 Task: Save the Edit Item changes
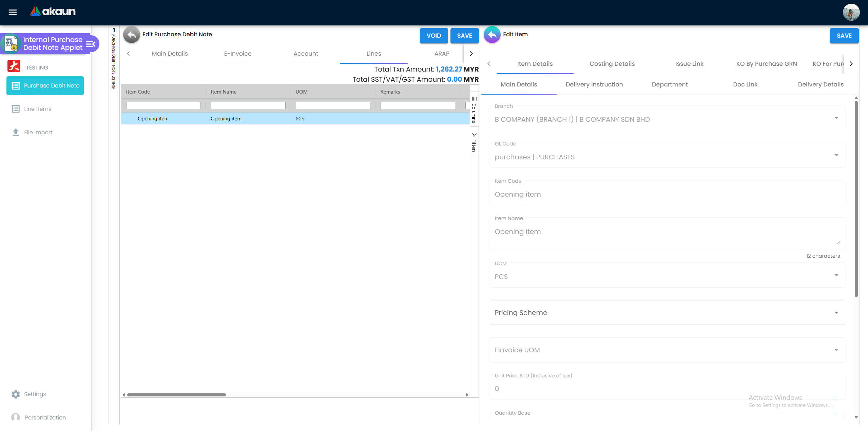pyautogui.click(x=844, y=36)
